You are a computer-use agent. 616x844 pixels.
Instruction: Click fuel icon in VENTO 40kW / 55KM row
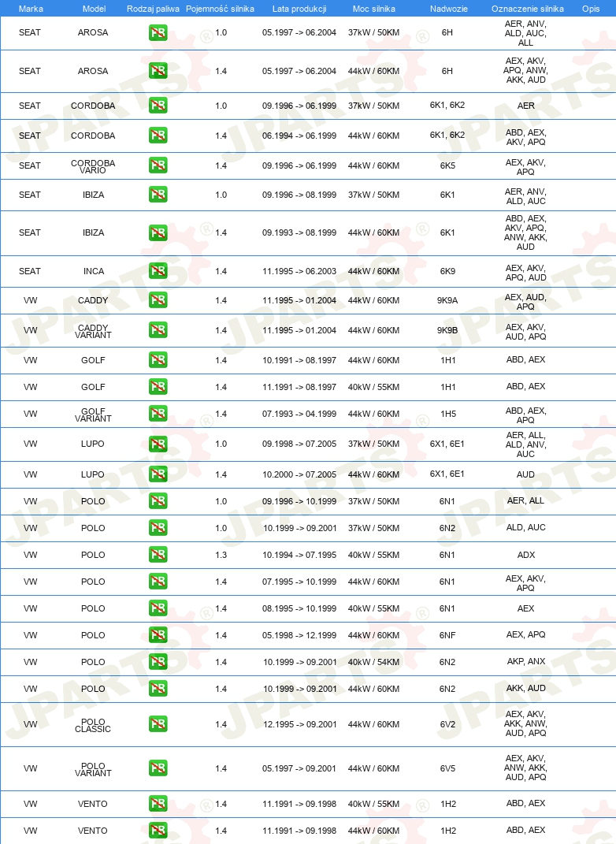click(x=158, y=804)
